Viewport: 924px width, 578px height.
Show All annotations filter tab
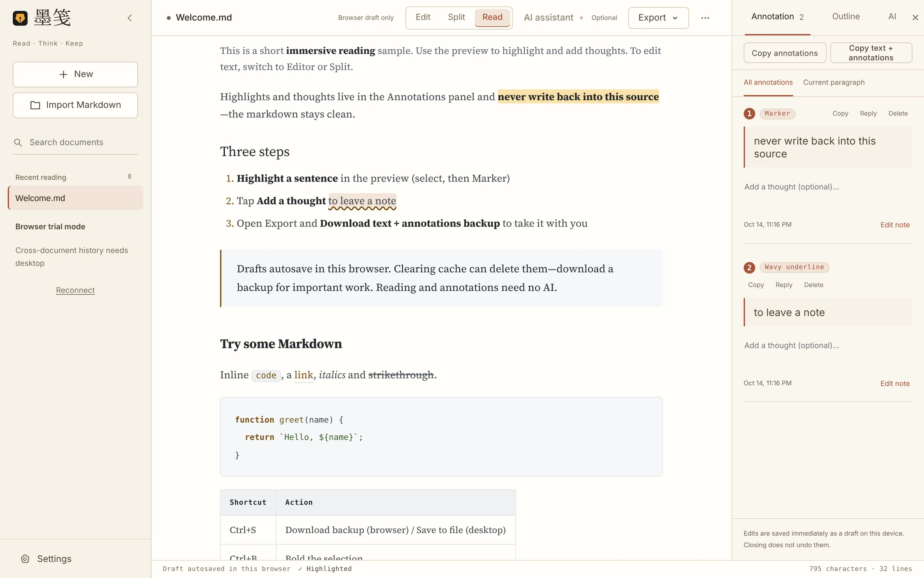(x=768, y=82)
